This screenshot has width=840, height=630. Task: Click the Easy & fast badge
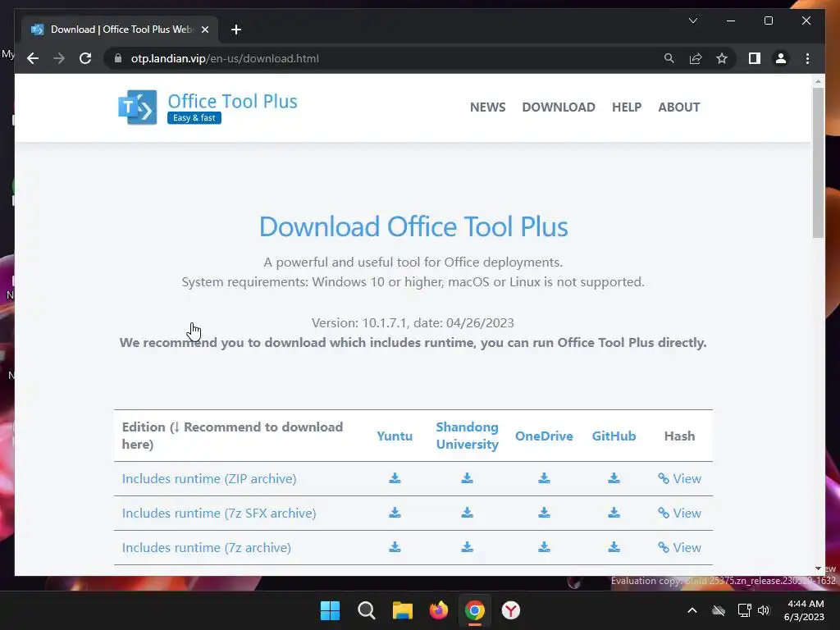coord(194,117)
